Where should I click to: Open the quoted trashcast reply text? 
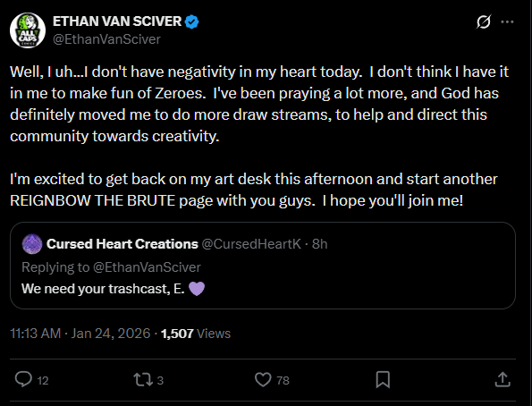click(114, 289)
